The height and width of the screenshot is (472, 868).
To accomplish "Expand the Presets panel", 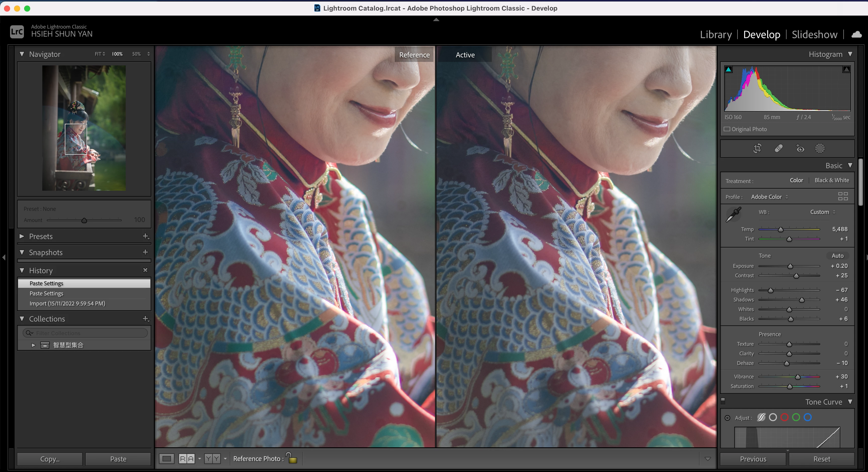I will click(22, 236).
